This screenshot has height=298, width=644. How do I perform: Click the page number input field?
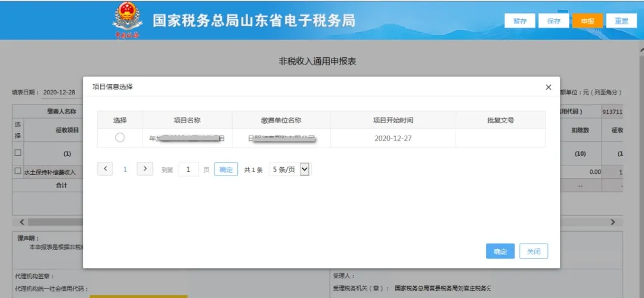click(x=188, y=170)
